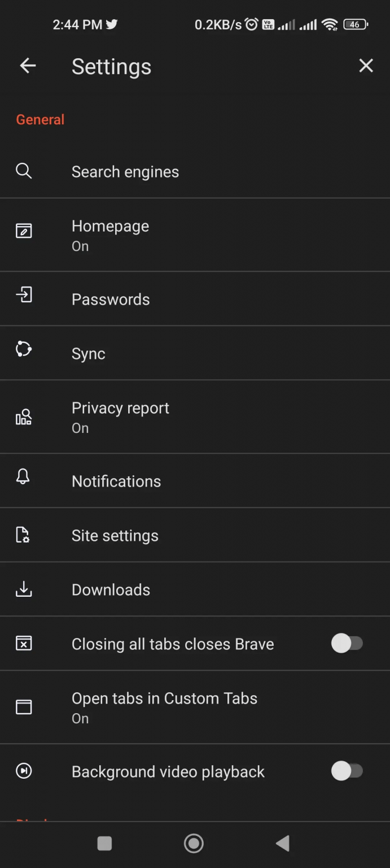Tap the Sync icon
This screenshot has width=390, height=868.
[24, 349]
